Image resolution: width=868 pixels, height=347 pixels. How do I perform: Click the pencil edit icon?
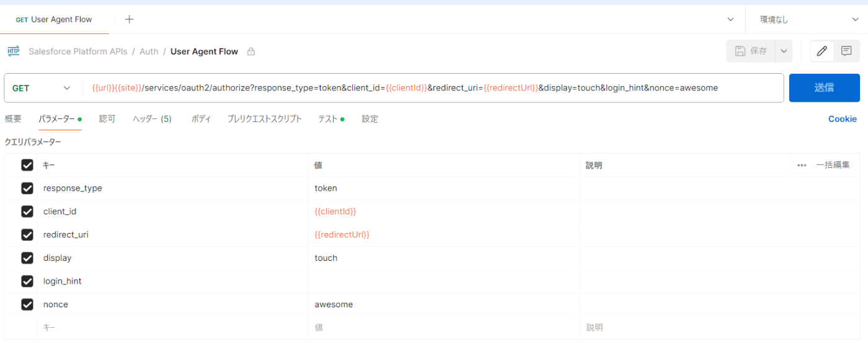(822, 51)
